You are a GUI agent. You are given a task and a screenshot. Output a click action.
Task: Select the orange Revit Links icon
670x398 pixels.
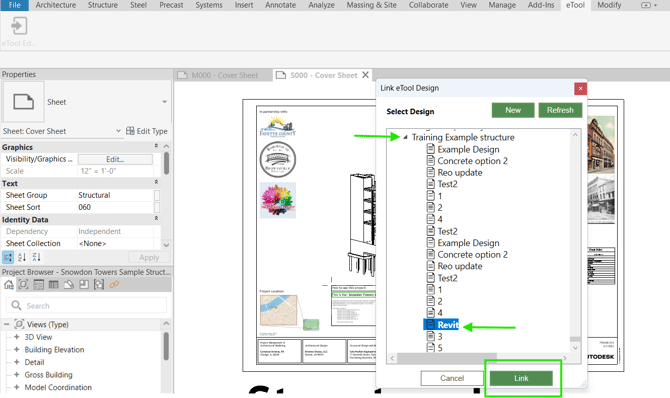pyautogui.click(x=114, y=284)
